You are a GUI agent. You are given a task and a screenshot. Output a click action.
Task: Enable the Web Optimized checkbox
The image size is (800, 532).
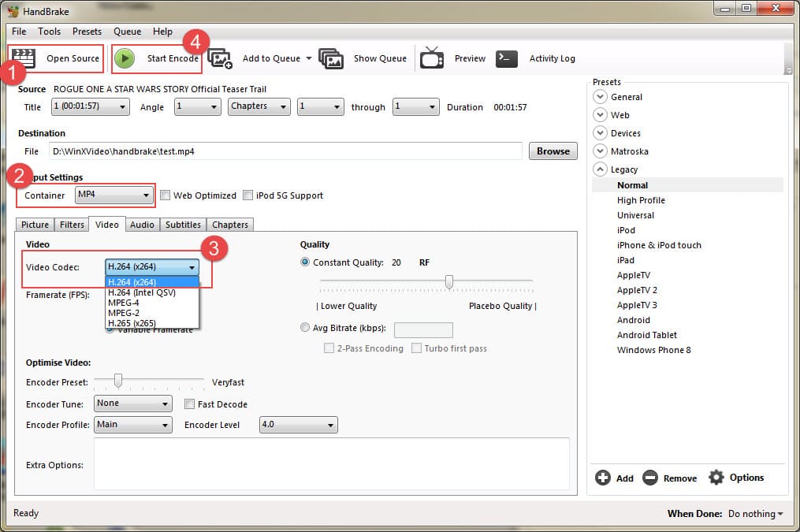click(x=165, y=195)
